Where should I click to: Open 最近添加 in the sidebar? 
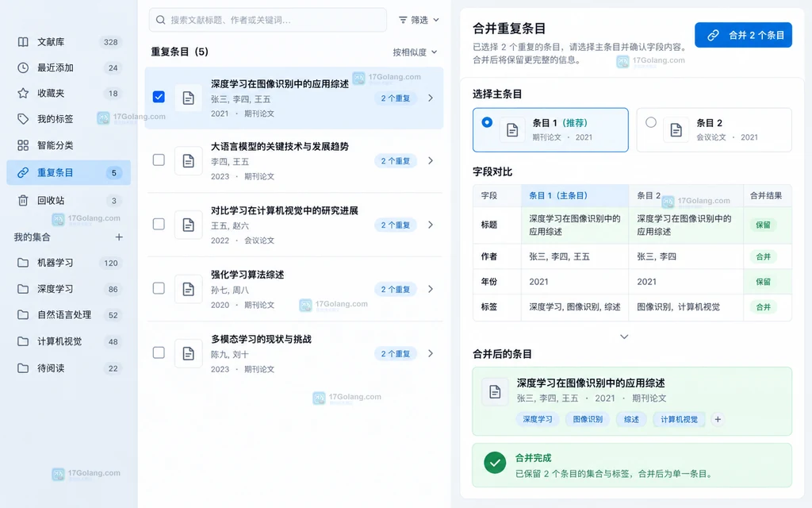[69, 68]
